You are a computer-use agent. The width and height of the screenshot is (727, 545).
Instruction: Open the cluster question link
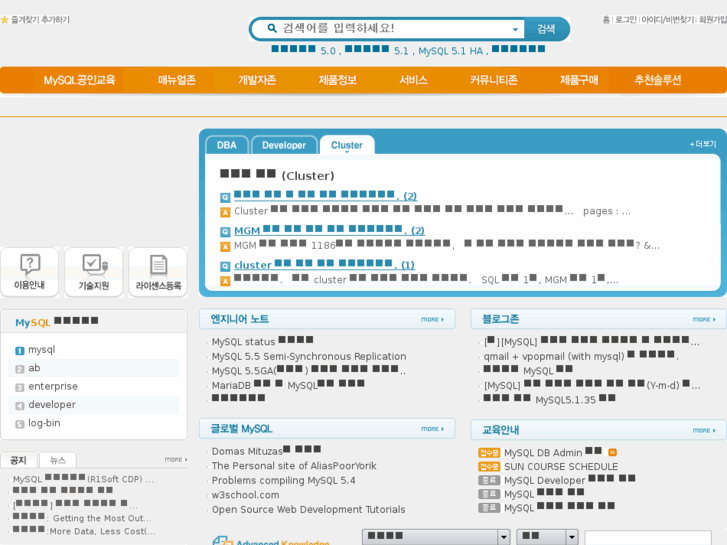pyautogui.click(x=324, y=265)
